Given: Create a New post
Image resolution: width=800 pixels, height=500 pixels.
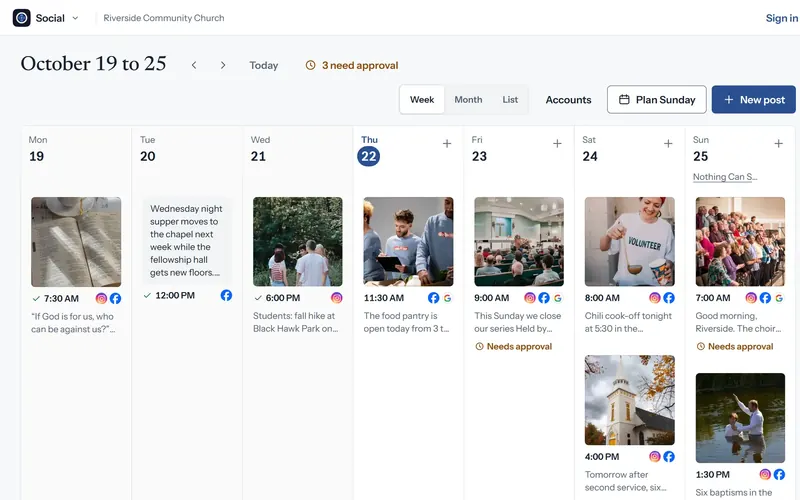Looking at the screenshot, I should [754, 99].
